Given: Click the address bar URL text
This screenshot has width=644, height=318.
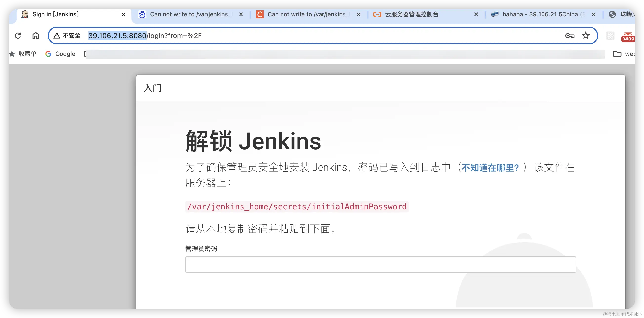Looking at the screenshot, I should point(145,36).
